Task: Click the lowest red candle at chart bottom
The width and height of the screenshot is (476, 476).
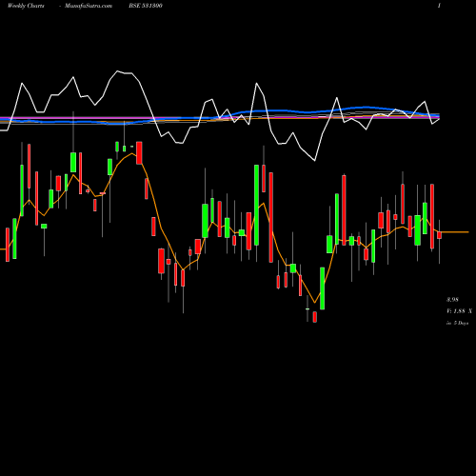Action: pyautogui.click(x=315, y=317)
